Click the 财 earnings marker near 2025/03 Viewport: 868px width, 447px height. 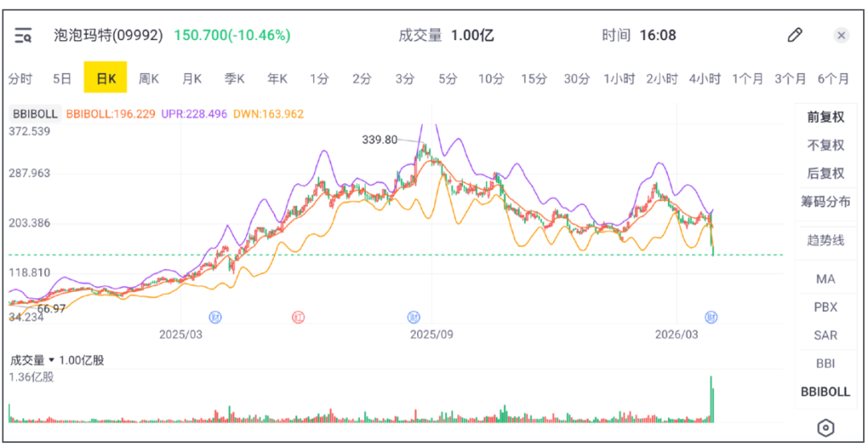click(215, 317)
